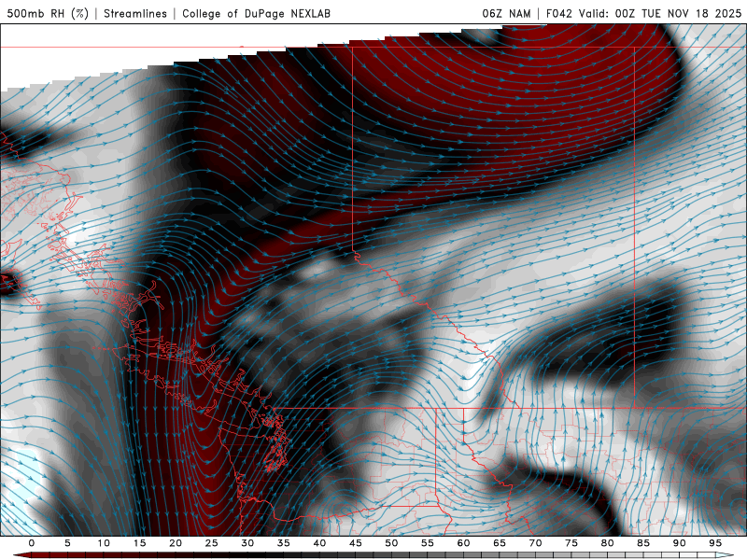Click the "75" tick label on the color scale
This screenshot has height=560, width=747.
pyautogui.click(x=571, y=543)
